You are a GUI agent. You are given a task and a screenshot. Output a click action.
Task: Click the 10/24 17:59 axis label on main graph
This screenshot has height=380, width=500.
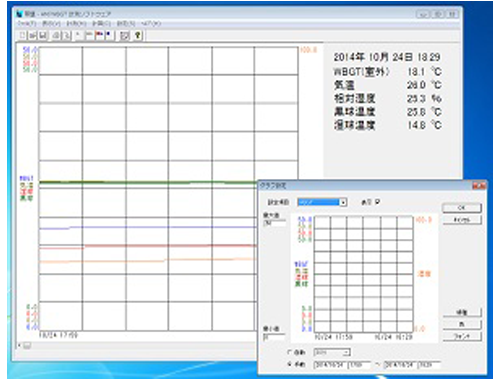pos(58,335)
